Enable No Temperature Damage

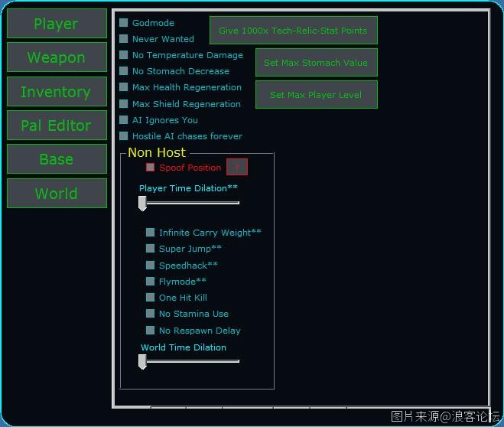tap(124, 55)
